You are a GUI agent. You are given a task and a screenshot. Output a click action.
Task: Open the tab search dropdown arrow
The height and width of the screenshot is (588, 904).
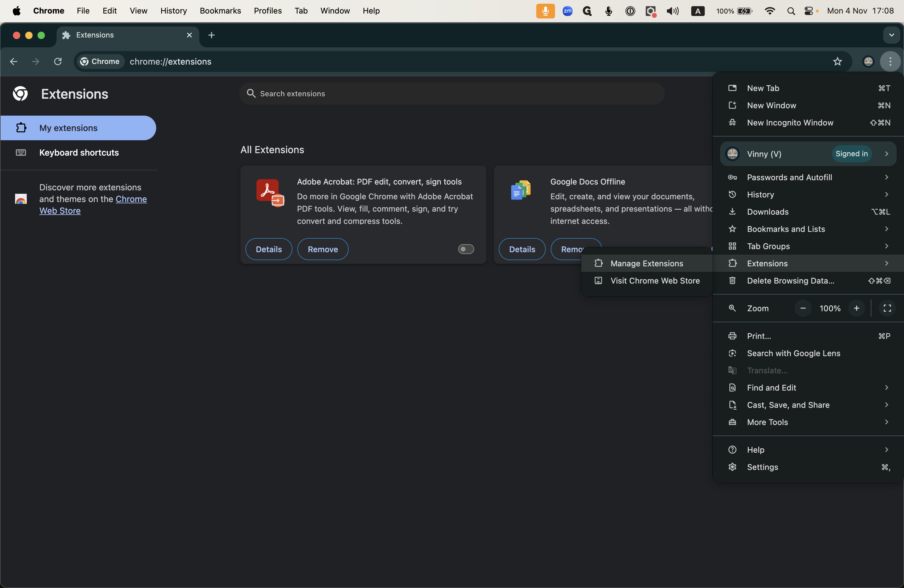[891, 35]
